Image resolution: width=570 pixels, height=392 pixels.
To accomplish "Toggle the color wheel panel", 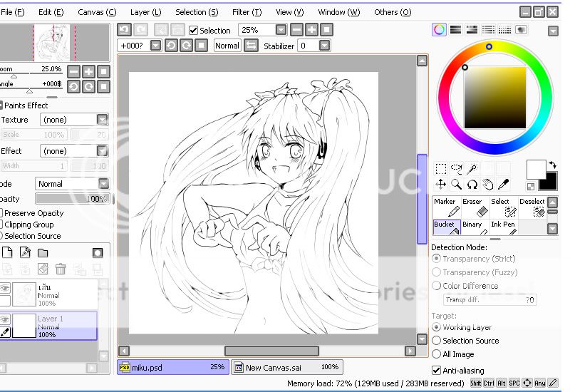I will coord(439,30).
